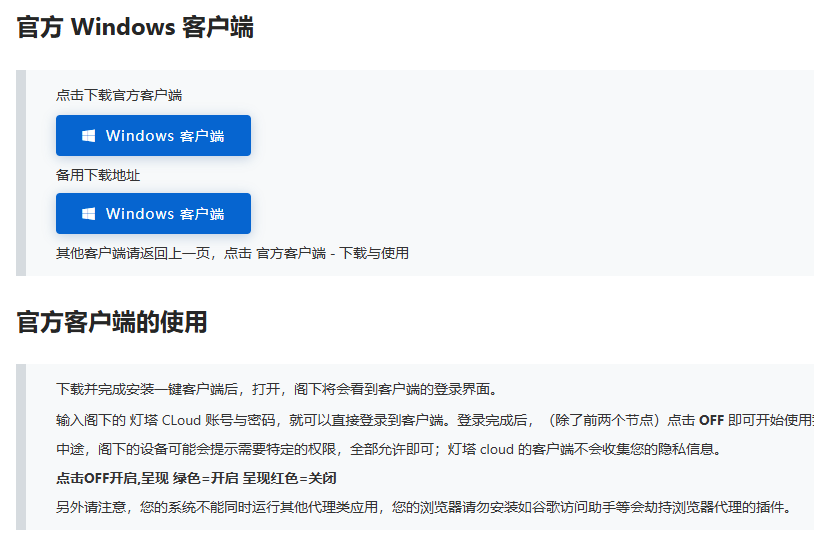Click the 官方 Windows 客户端 heading
The width and height of the screenshot is (814, 551).
[135, 28]
